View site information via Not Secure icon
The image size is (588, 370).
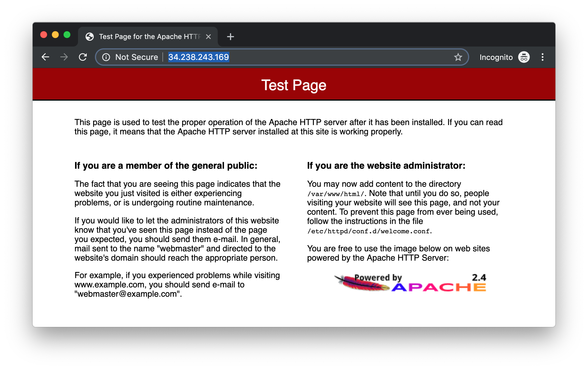(106, 57)
